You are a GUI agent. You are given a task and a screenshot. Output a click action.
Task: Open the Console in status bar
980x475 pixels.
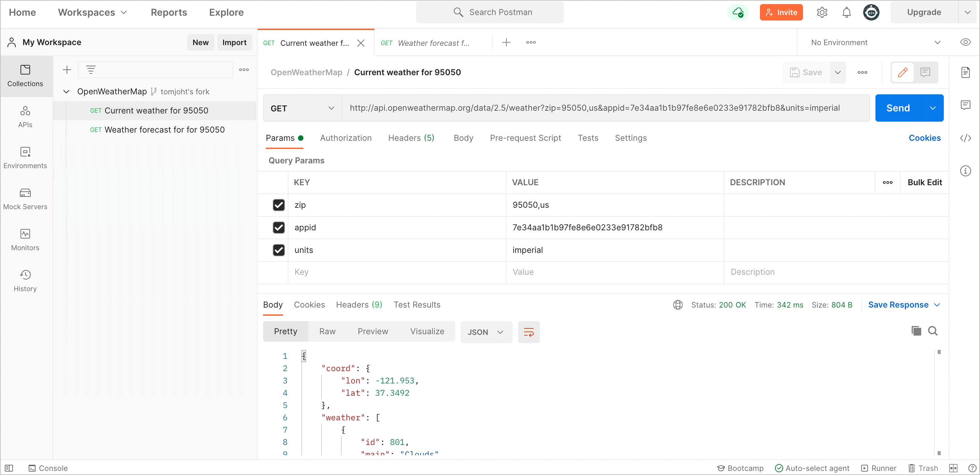[x=48, y=468]
